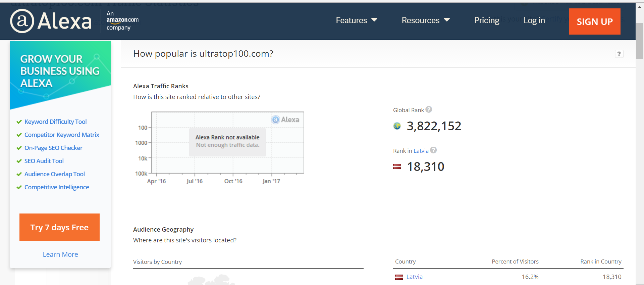
Task: Open the SEO Audit Tool link
Action: [44, 161]
